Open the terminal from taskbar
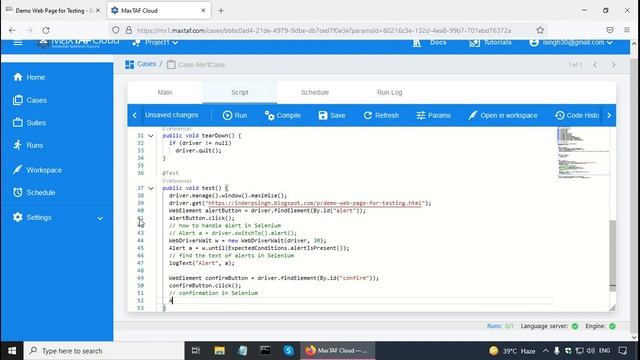 265,351
